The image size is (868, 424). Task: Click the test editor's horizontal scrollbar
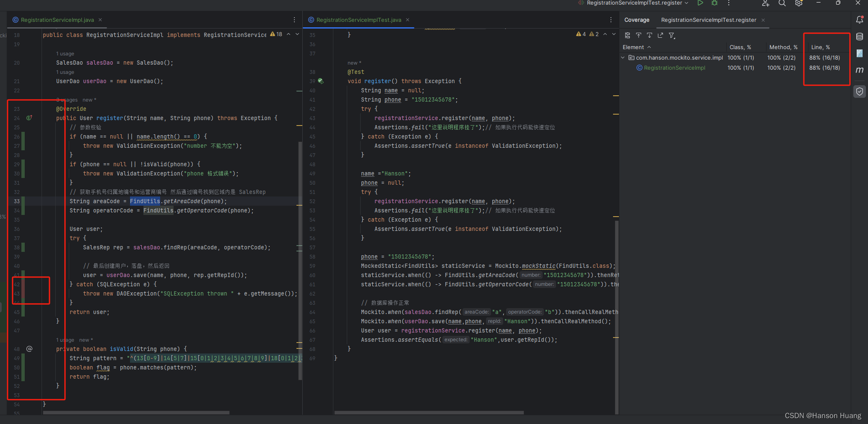point(429,413)
